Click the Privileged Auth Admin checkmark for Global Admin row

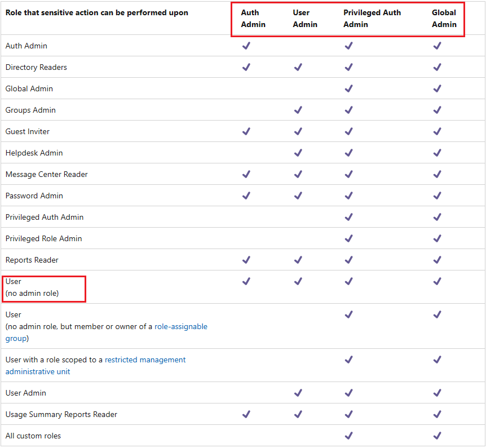click(348, 88)
